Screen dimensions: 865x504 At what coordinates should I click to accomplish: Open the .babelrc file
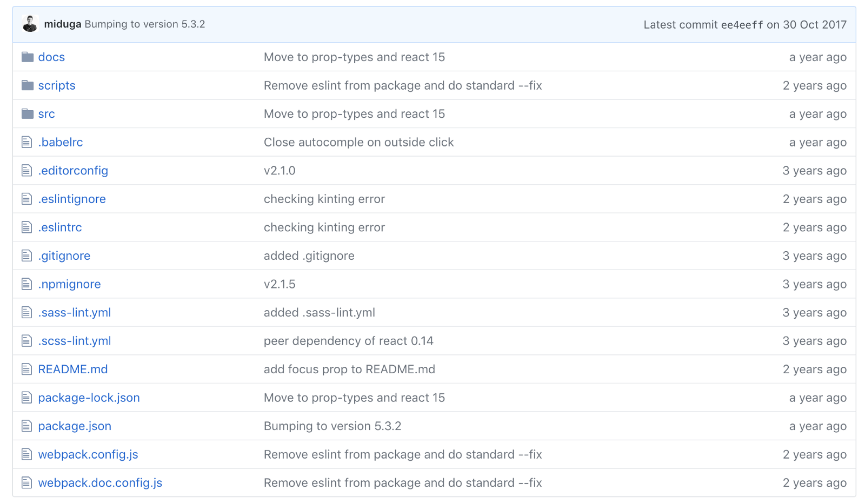pyautogui.click(x=61, y=142)
